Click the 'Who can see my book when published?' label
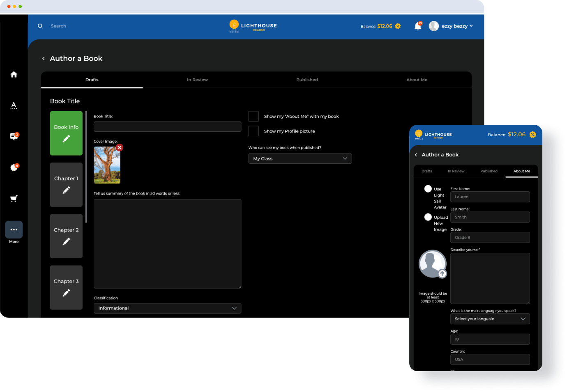Image resolution: width=567 pixels, height=392 pixels. [x=285, y=147]
